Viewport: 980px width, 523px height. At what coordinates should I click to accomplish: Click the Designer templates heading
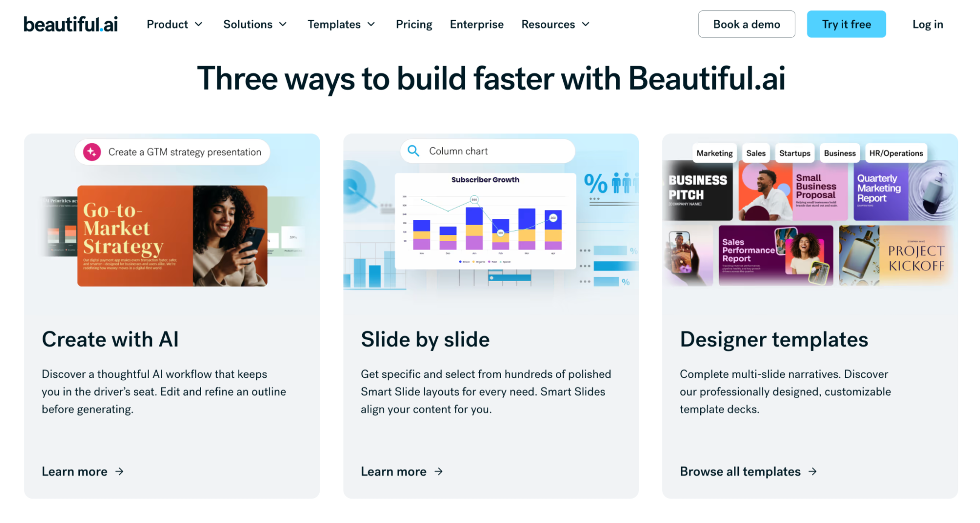[x=774, y=340]
